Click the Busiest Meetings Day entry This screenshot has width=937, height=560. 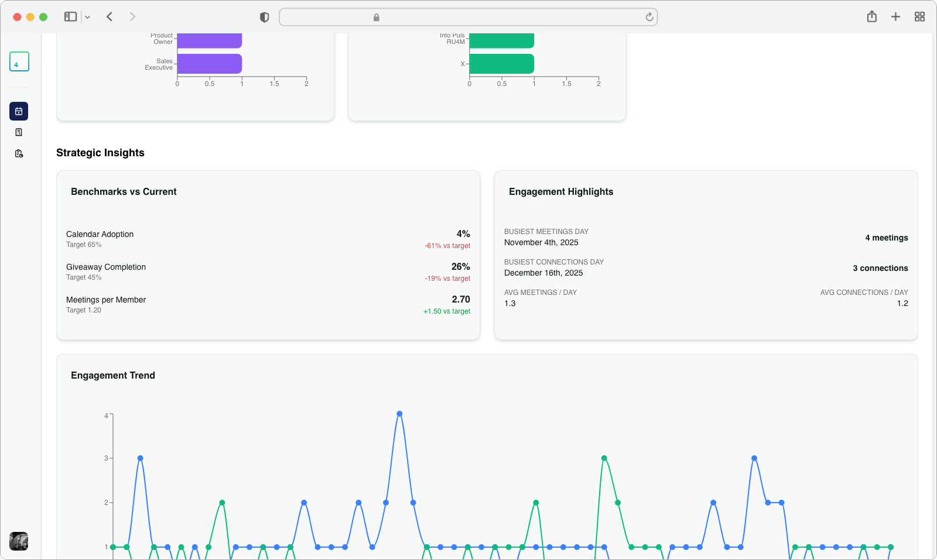tap(706, 237)
